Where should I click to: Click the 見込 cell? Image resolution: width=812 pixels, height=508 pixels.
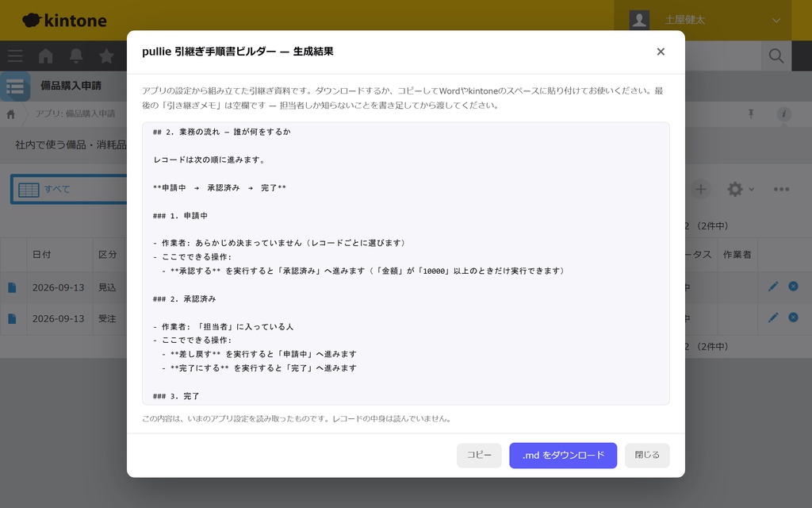click(x=107, y=287)
